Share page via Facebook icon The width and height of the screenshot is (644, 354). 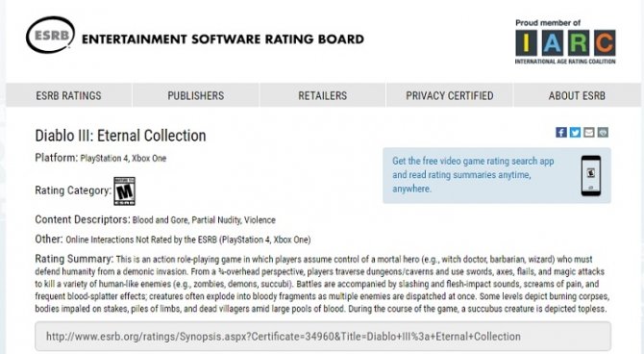click(x=561, y=133)
